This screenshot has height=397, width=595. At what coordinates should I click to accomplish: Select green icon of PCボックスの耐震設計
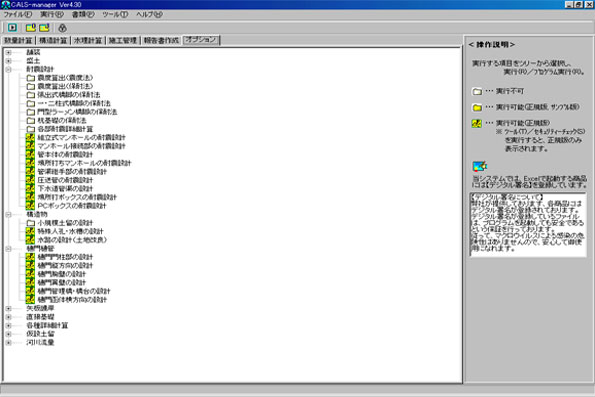coord(30,206)
